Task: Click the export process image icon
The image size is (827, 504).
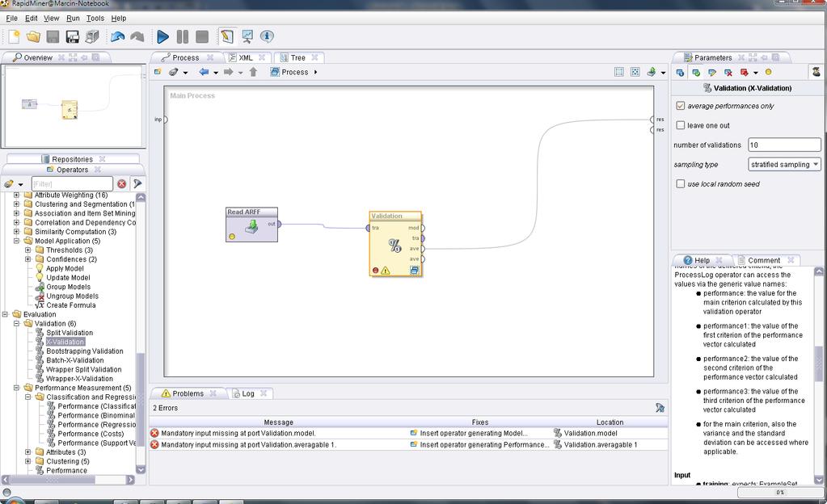Action: coord(652,72)
